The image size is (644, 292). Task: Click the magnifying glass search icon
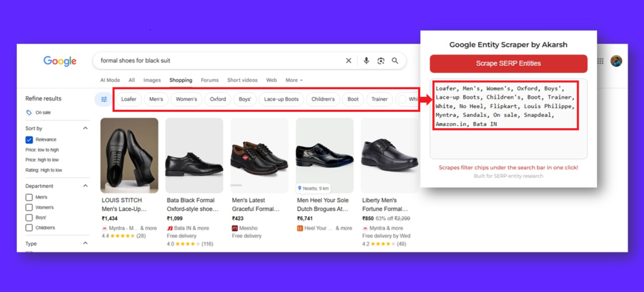point(395,61)
